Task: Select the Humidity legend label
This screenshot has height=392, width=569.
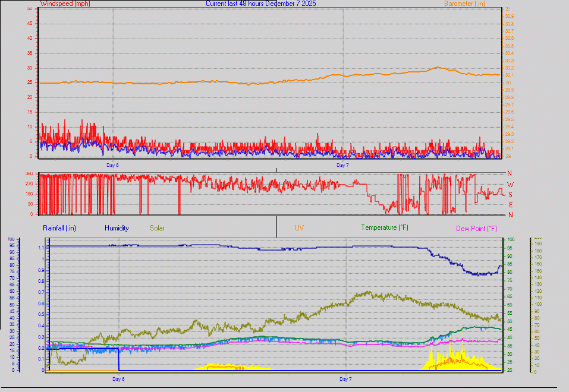Action: pyautogui.click(x=117, y=227)
